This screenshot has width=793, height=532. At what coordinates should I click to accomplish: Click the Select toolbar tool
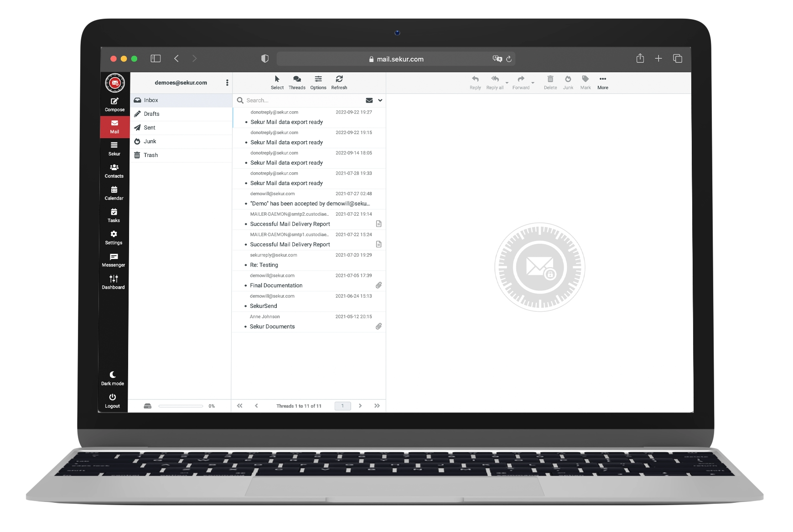click(277, 83)
